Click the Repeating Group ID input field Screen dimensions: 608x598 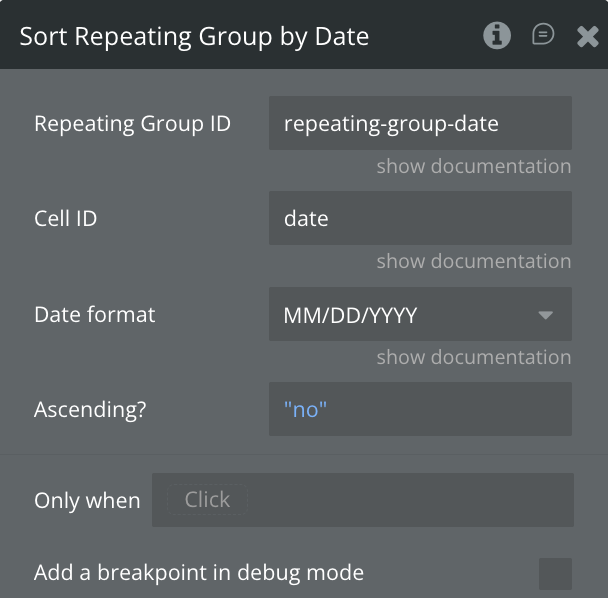420,123
